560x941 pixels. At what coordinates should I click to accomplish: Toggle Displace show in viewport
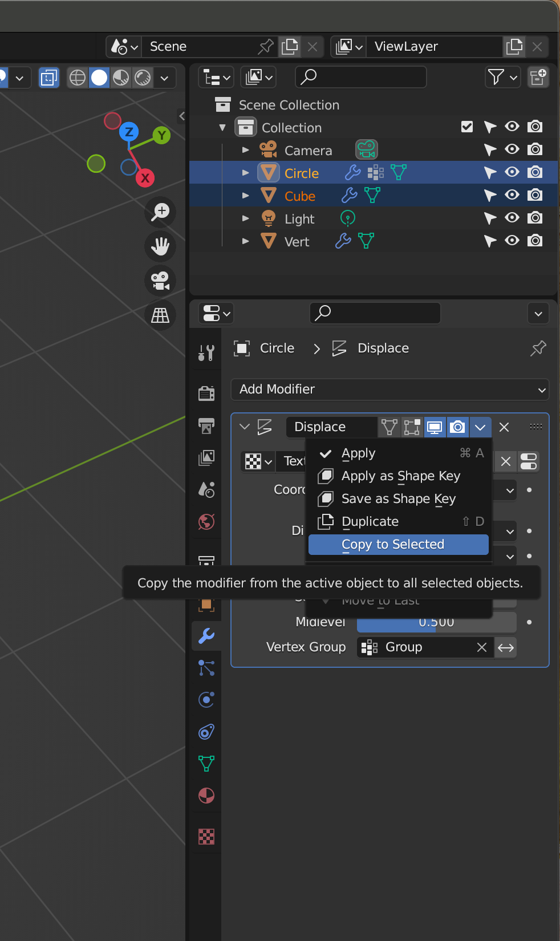435,427
